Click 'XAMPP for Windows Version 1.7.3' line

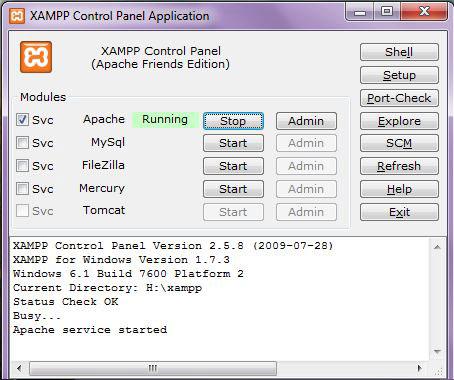[121, 260]
